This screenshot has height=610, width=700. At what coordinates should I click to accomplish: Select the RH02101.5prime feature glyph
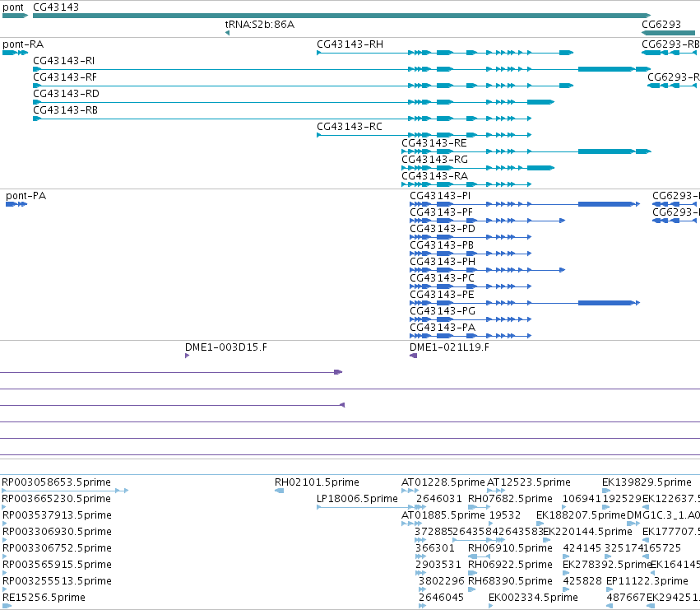(279, 491)
